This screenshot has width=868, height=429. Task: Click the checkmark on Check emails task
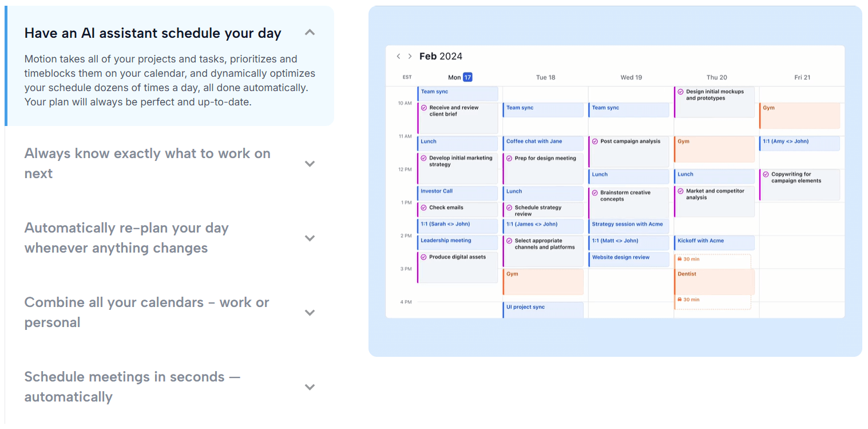tap(423, 207)
